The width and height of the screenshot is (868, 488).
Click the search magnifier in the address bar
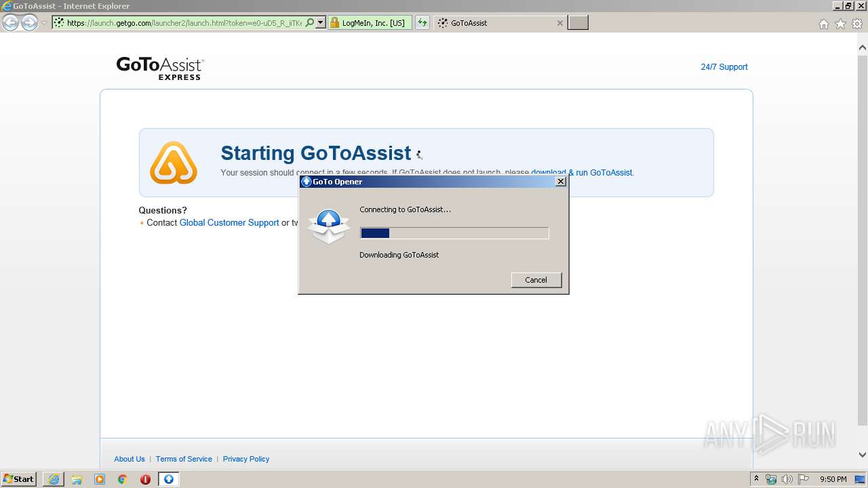click(310, 23)
